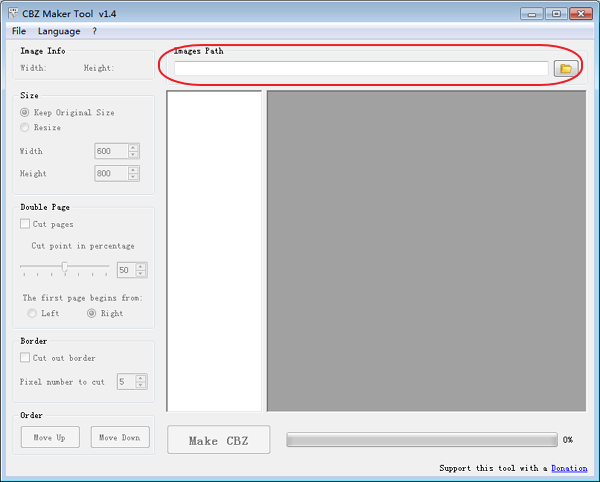Increase Width value with up arrow
This screenshot has height=482, width=600.
[133, 148]
